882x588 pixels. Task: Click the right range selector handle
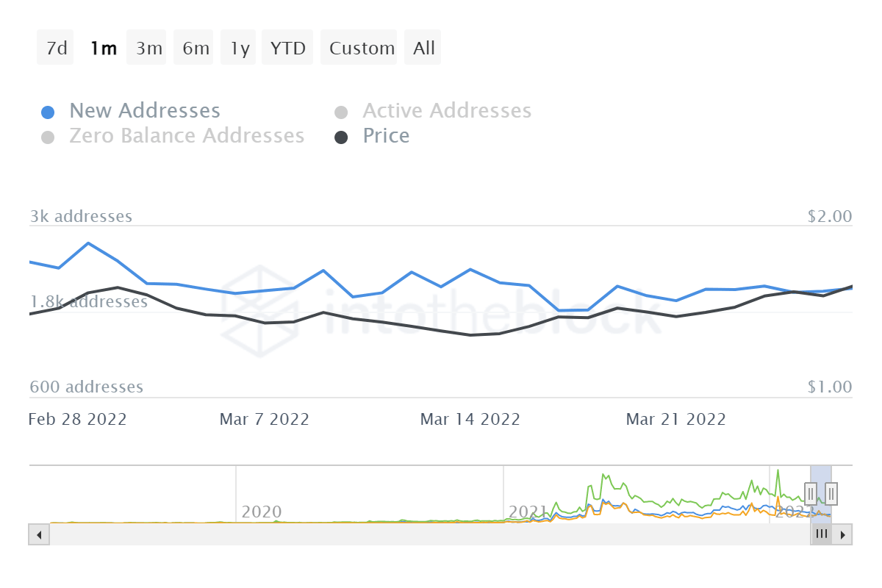coord(831,493)
